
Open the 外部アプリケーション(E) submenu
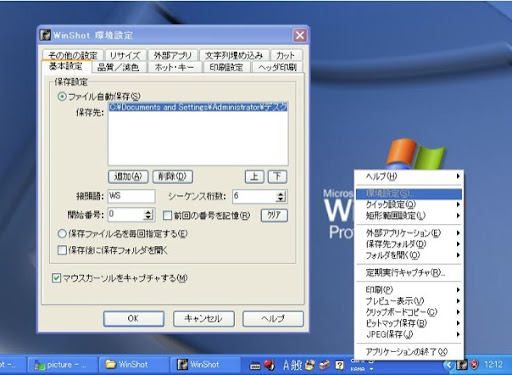(x=409, y=233)
